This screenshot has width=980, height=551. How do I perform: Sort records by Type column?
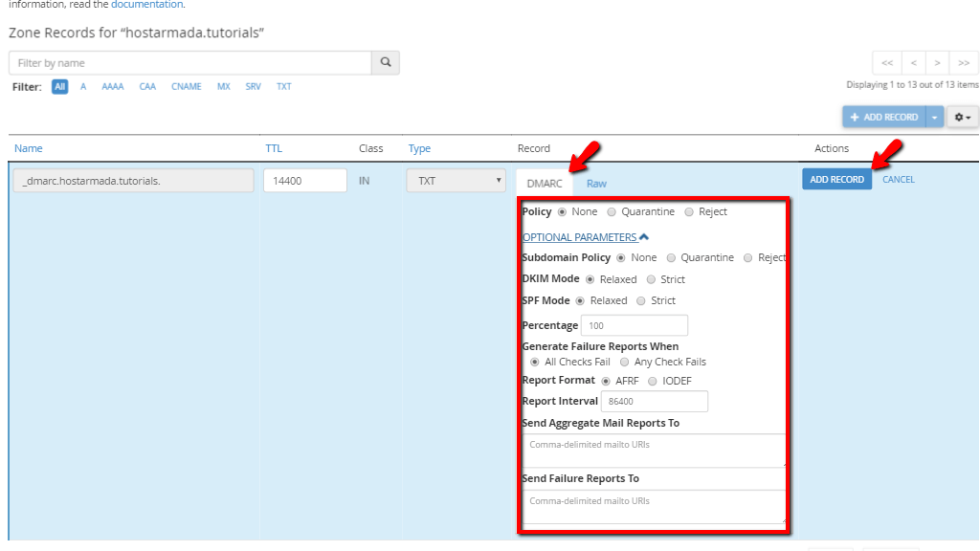[x=419, y=148]
